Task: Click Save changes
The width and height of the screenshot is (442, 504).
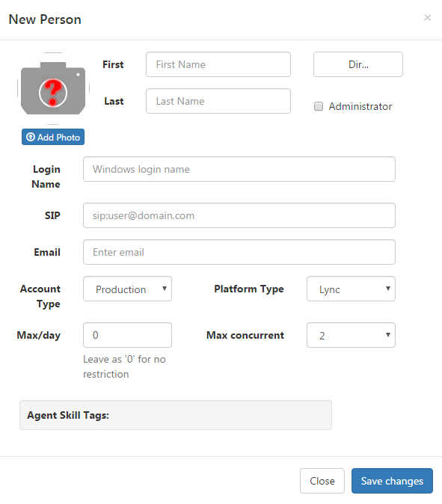Action: [392, 481]
